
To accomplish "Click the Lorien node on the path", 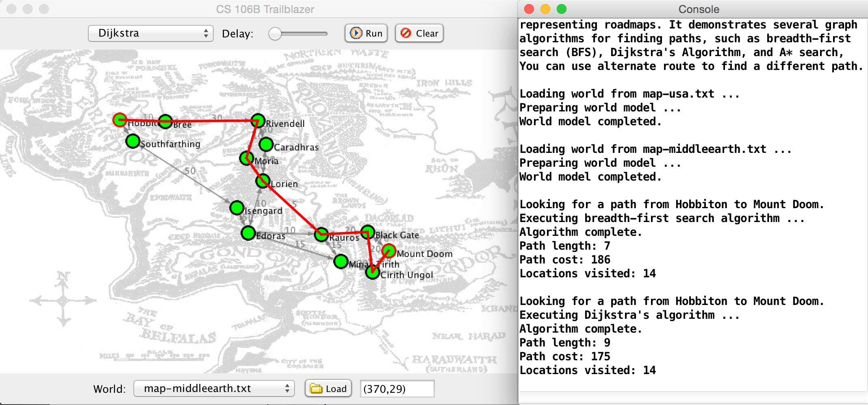I will (263, 181).
